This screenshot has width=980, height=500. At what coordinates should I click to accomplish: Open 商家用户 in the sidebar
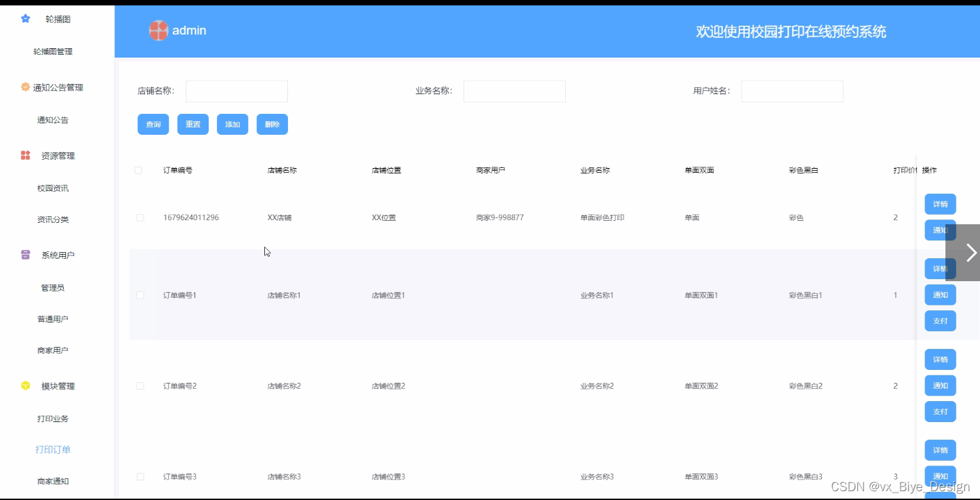53,350
